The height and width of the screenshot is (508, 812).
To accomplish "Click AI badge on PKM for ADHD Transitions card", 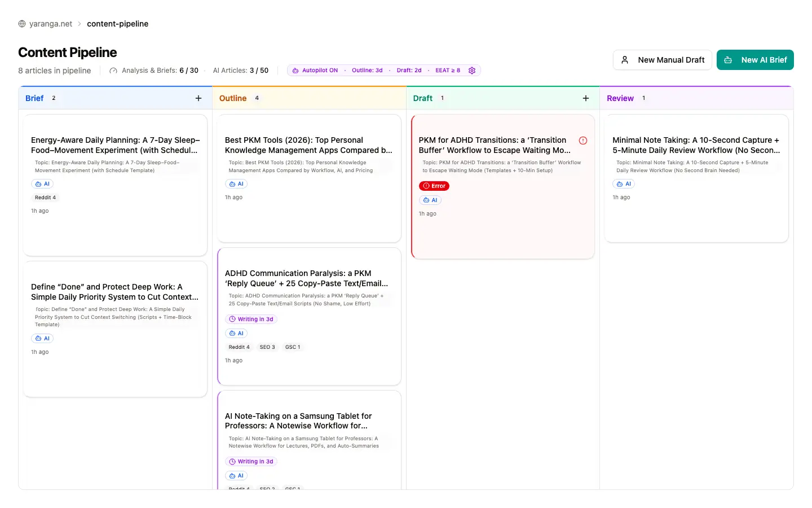I will click(x=430, y=200).
